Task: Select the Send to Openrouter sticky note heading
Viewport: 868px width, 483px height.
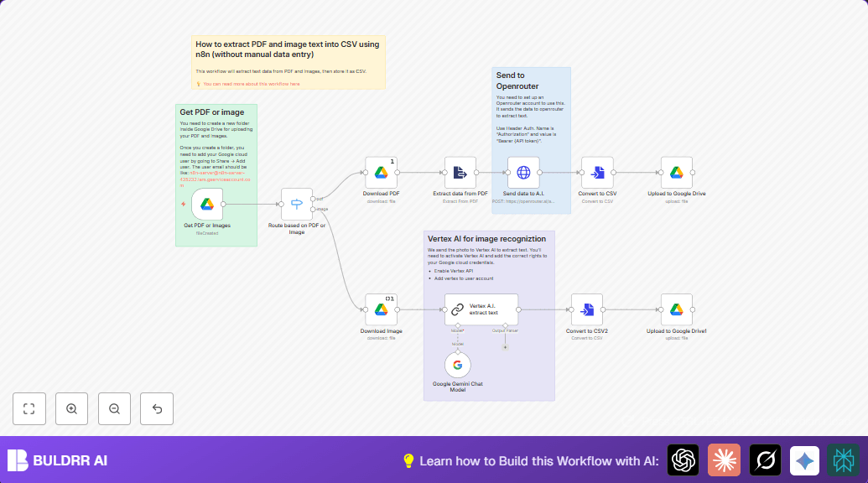Action: 517,80
